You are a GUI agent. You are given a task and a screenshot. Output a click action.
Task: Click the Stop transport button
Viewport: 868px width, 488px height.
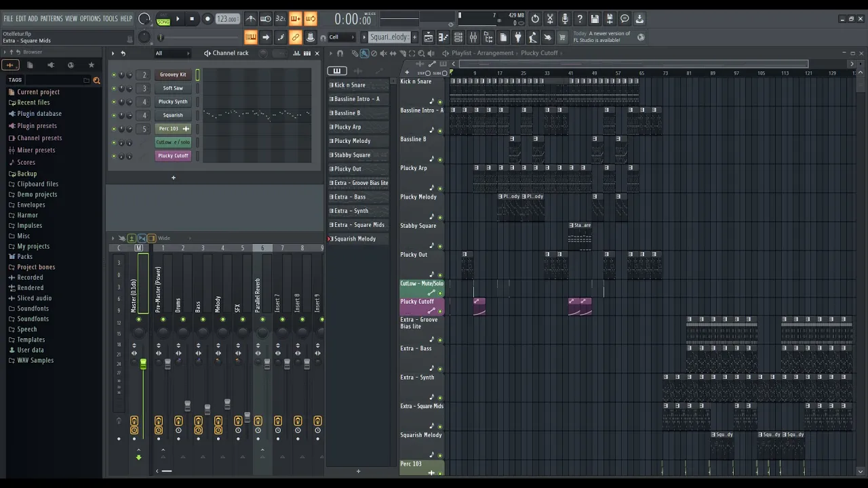[193, 19]
